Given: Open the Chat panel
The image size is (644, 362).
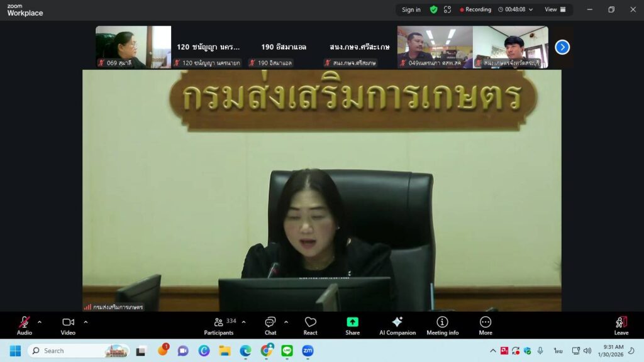Looking at the screenshot, I should 270,325.
